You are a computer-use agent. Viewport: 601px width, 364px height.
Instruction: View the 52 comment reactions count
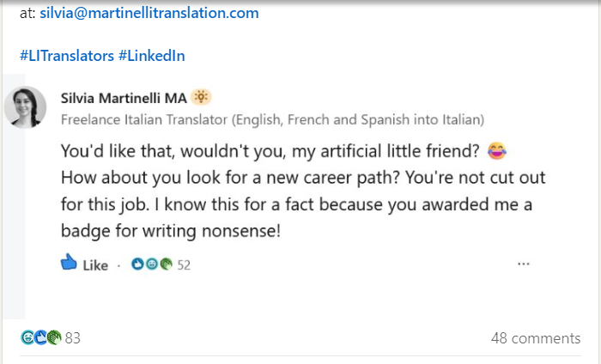pos(184,264)
